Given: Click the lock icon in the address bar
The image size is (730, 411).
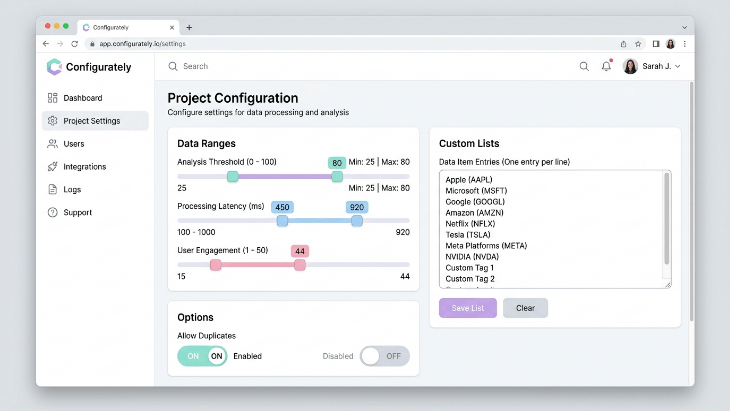Looking at the screenshot, I should coord(92,44).
